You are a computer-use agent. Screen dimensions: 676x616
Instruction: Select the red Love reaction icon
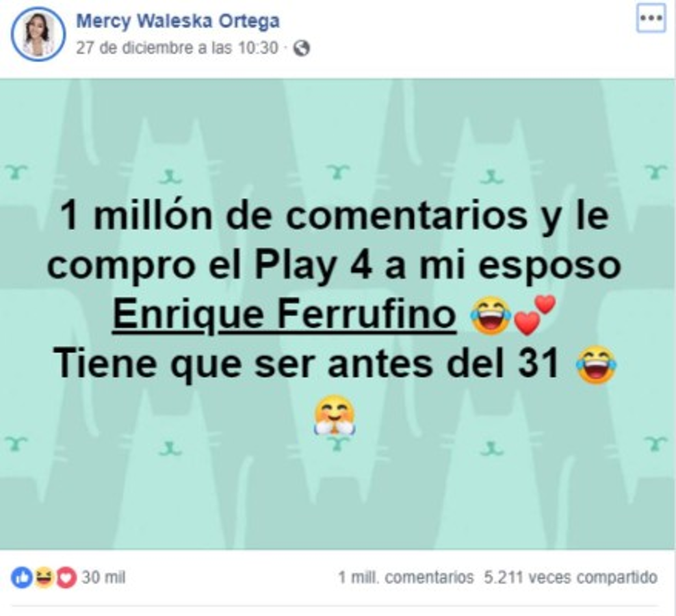66,577
